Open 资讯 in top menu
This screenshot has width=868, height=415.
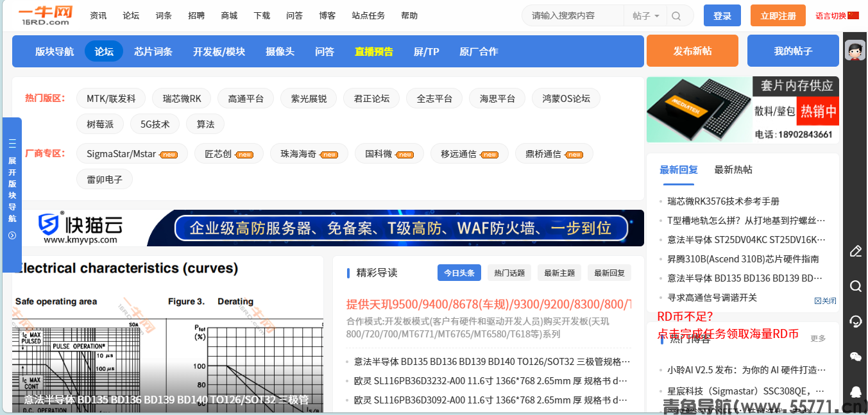pyautogui.click(x=98, y=15)
